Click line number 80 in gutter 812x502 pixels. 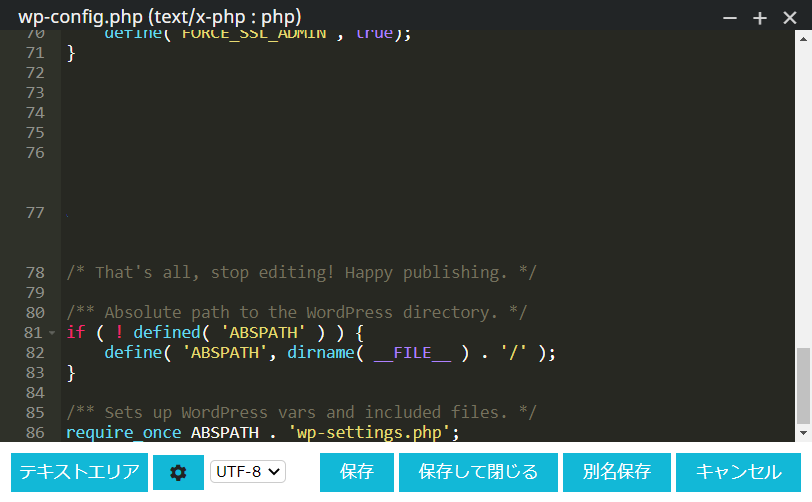tap(35, 313)
